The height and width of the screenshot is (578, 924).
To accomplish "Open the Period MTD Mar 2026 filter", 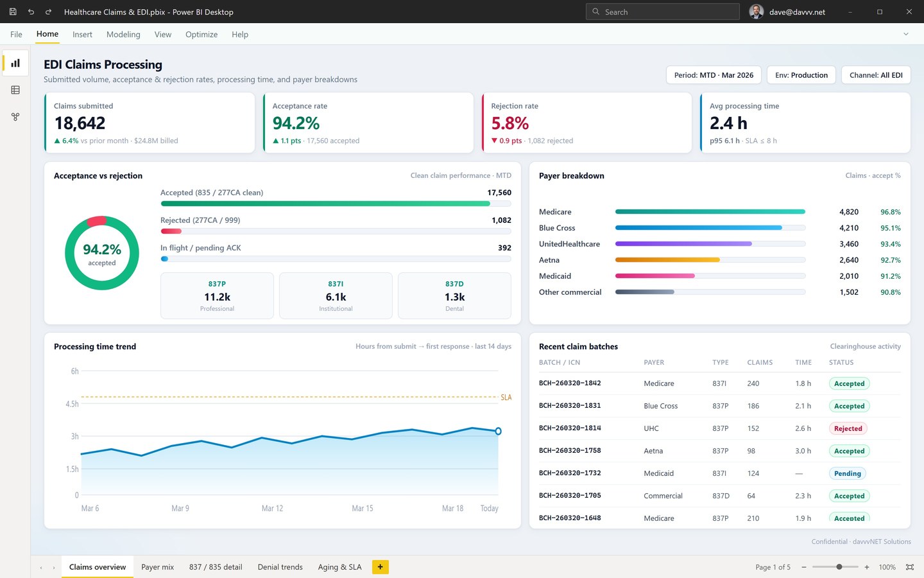I will pyautogui.click(x=714, y=75).
